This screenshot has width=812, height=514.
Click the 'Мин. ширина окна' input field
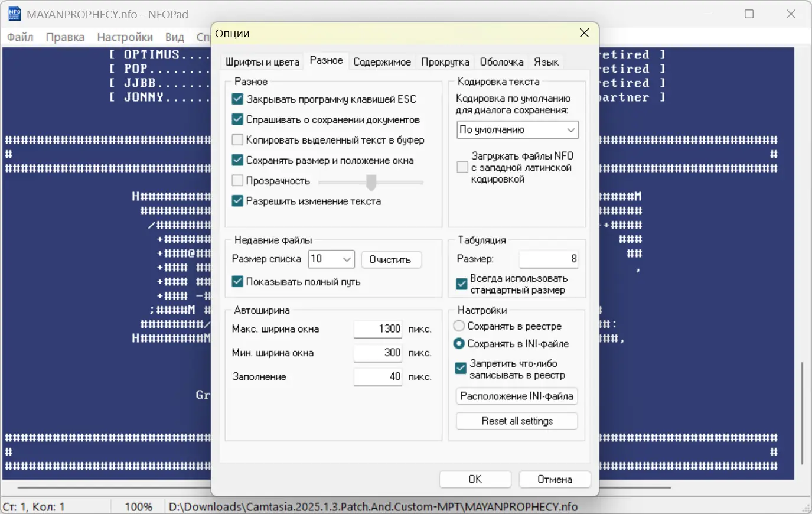[x=378, y=353]
